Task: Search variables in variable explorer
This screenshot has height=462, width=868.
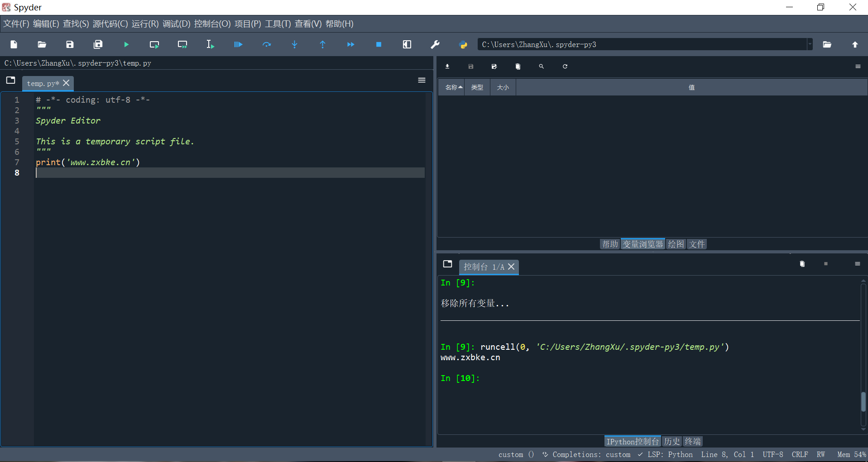Action: [541, 66]
